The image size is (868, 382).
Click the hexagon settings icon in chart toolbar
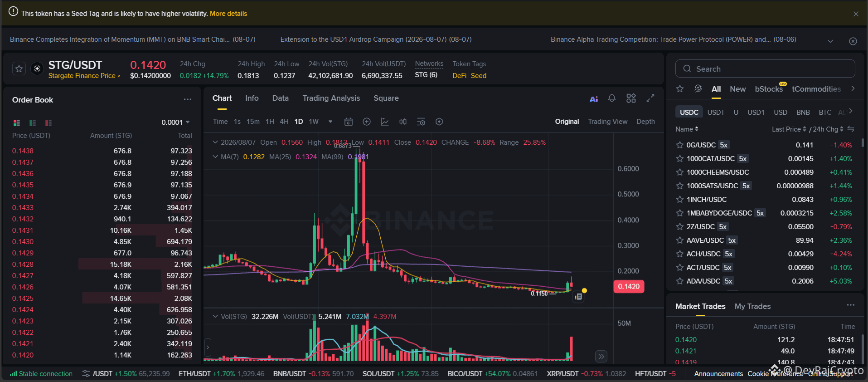[x=439, y=122]
